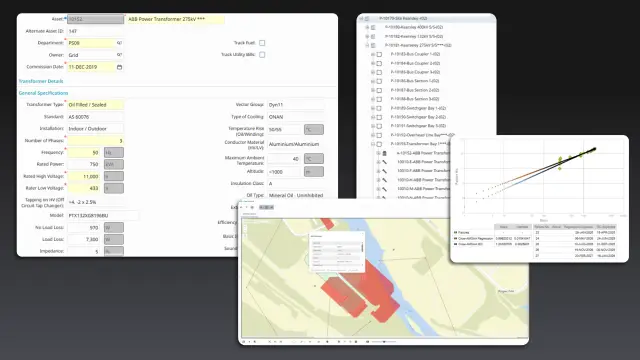Screen dimensions: 640x360
Task: Click the map popup scrollbar
Action: [x=362, y=247]
